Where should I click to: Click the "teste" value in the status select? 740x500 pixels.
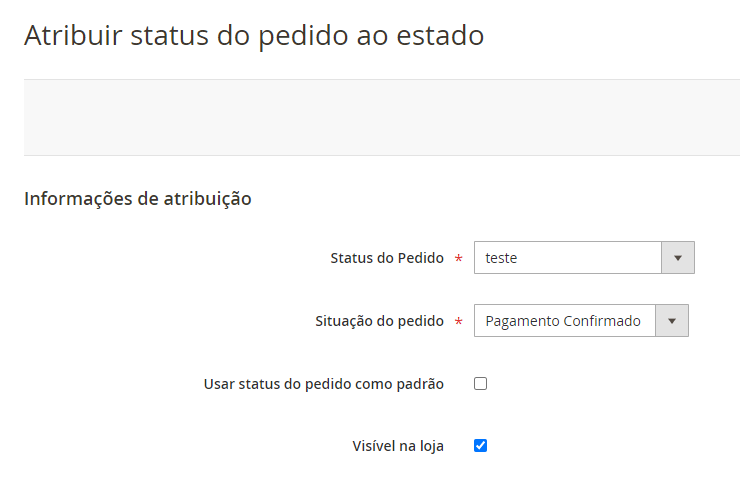pyautogui.click(x=501, y=258)
